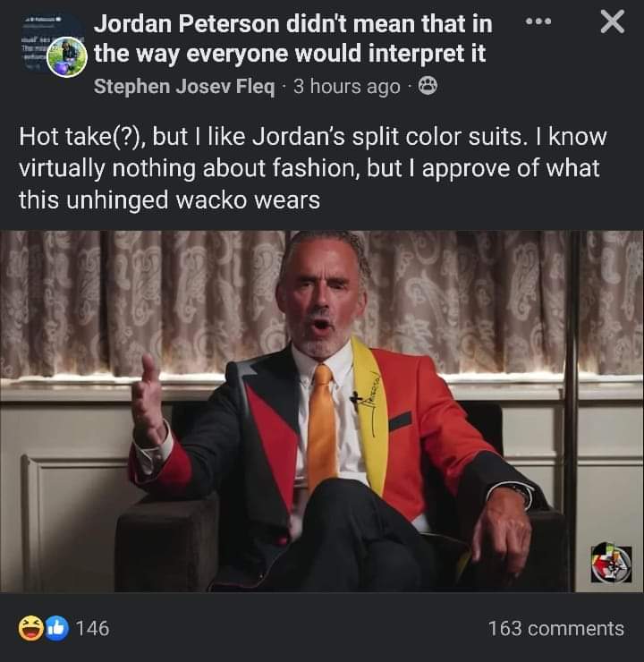Click the Haha laughing reaction emoji
Image resolution: width=644 pixels, height=662 pixels.
tap(30, 628)
